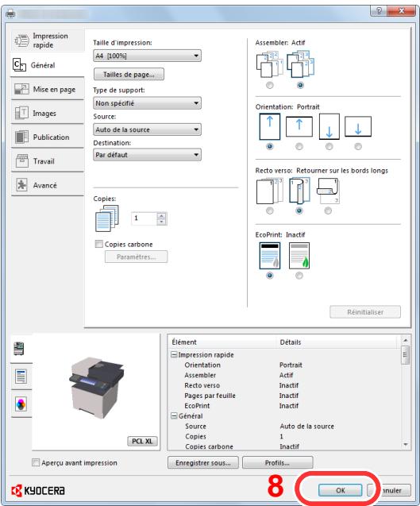Click the collated pages icon
Image resolution: width=420 pixels, height=506 pixels.
[300, 64]
